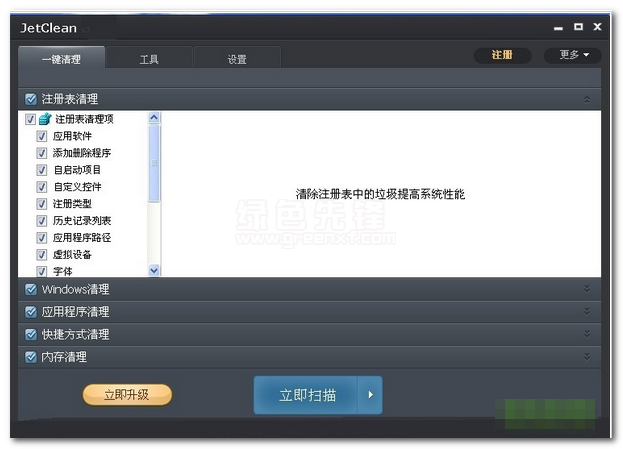Select the 添加删除程序 tree label

pyautogui.click(x=82, y=153)
